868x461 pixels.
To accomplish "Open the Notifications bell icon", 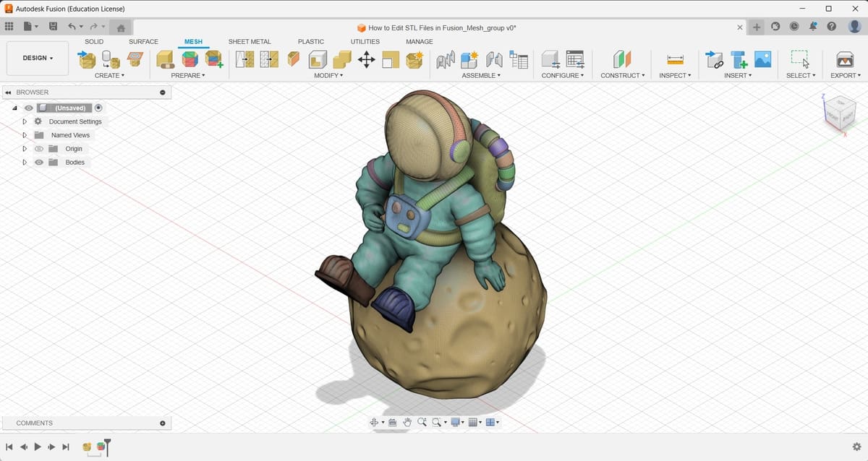I will click(813, 27).
